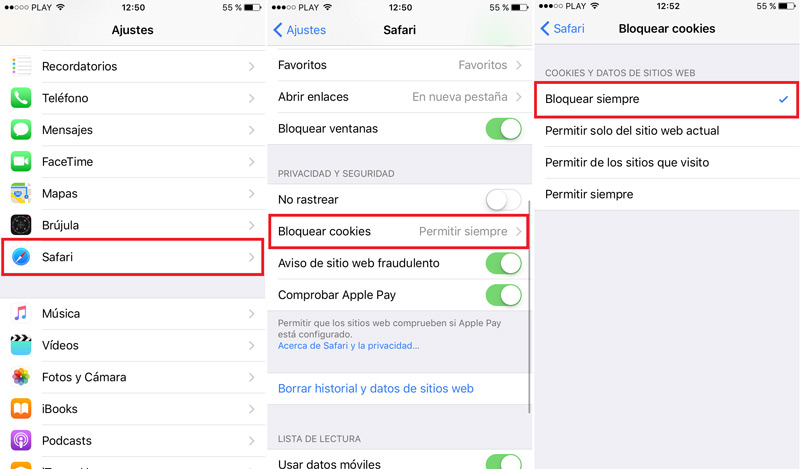800x469 pixels.
Task: Open the Recordatorios app icon
Action: click(x=21, y=66)
